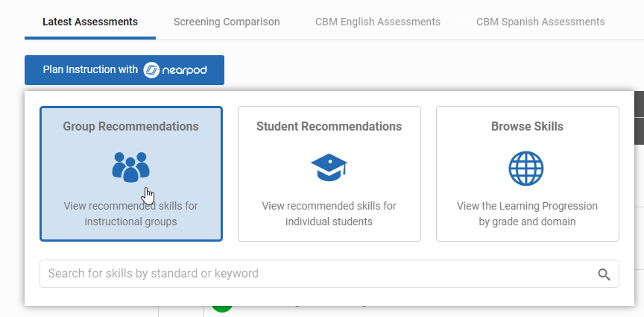Click the Nearpod logo icon
644x317 pixels.
(151, 70)
